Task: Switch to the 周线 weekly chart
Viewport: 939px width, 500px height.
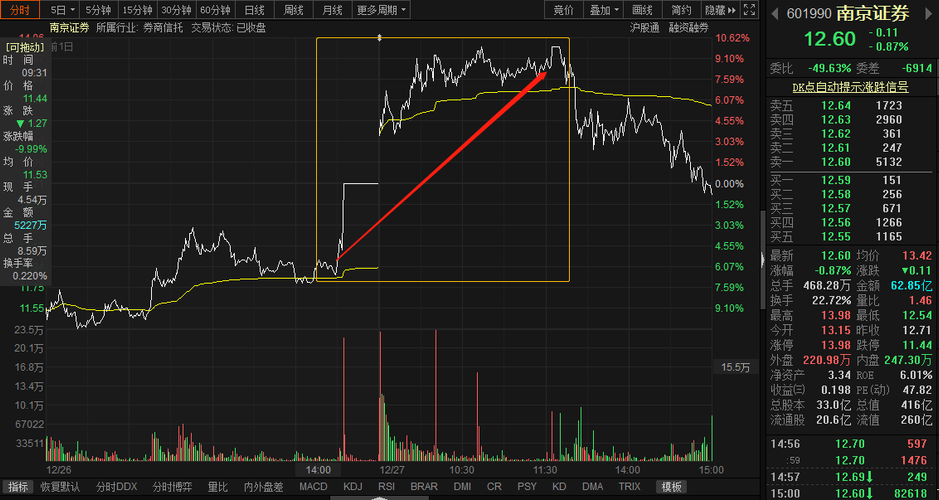Action: point(293,10)
